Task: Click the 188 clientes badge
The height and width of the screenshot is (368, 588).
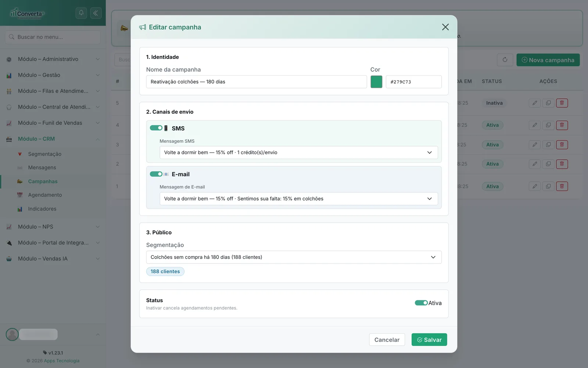Action: (165, 272)
